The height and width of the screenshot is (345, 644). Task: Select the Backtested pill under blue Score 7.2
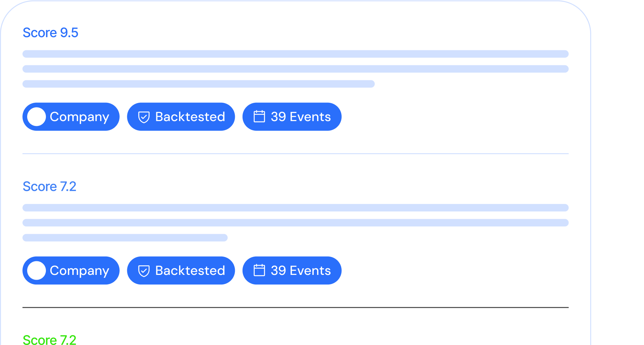[x=181, y=270]
